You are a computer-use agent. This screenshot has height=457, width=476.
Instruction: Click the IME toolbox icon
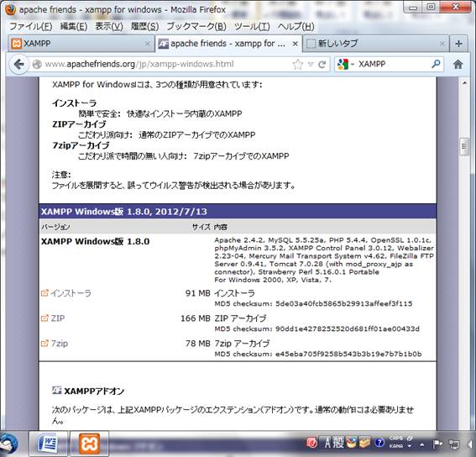point(365,443)
